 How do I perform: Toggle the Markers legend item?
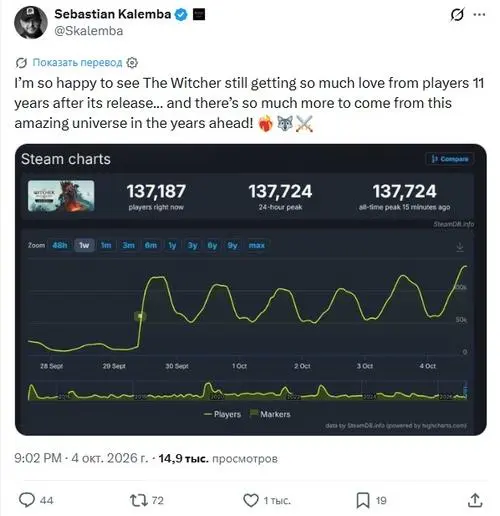(x=270, y=414)
